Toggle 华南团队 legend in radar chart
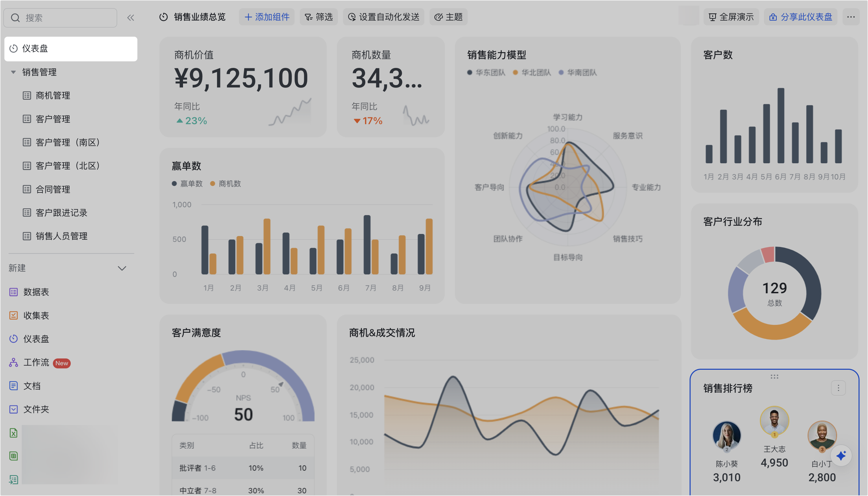The height and width of the screenshot is (496, 868). (x=578, y=73)
